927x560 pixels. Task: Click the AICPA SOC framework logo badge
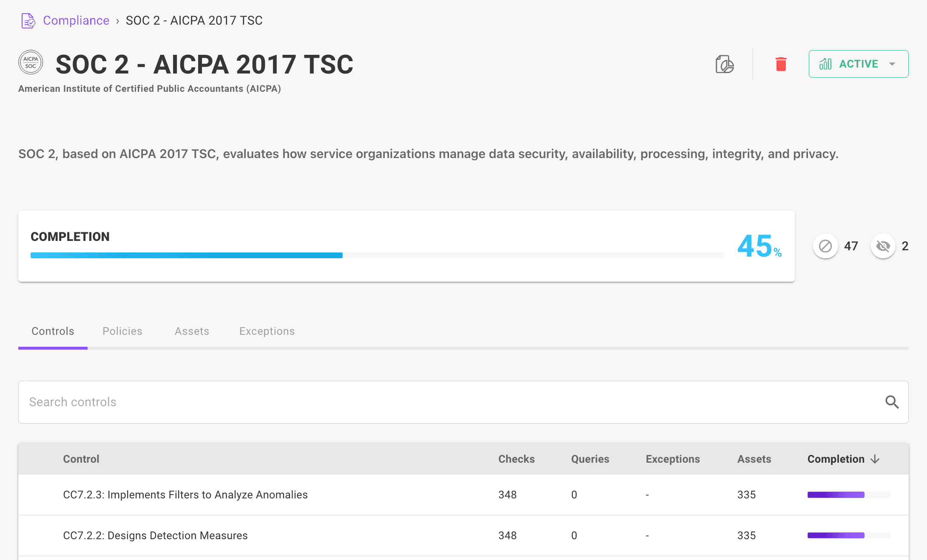coord(31,62)
